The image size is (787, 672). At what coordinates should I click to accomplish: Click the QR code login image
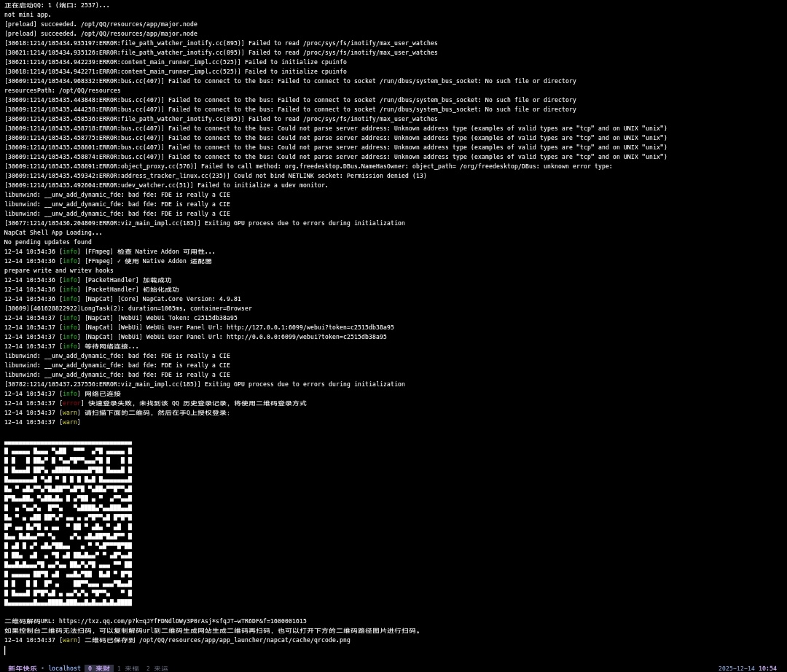(68, 523)
